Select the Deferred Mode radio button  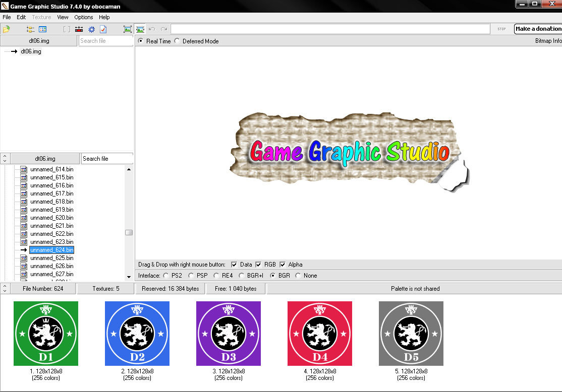tap(177, 41)
